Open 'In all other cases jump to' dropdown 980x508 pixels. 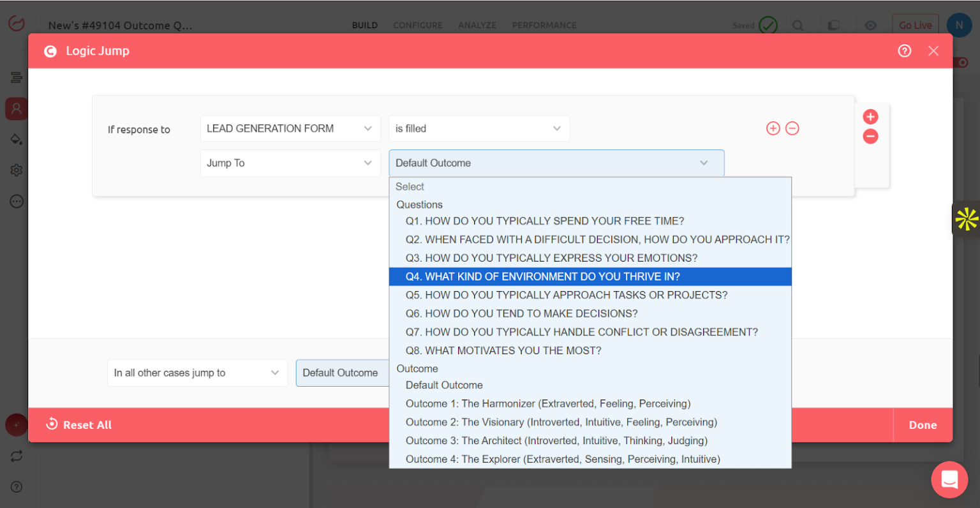pos(197,373)
